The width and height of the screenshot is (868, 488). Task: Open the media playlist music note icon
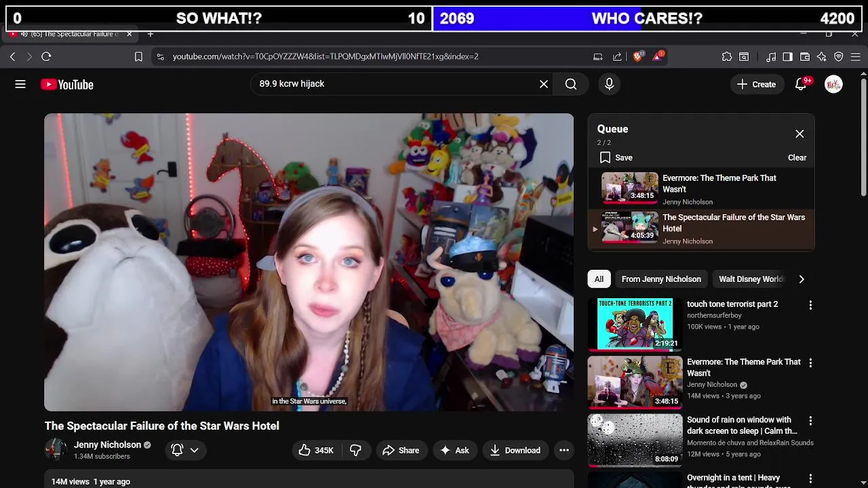[771, 57]
